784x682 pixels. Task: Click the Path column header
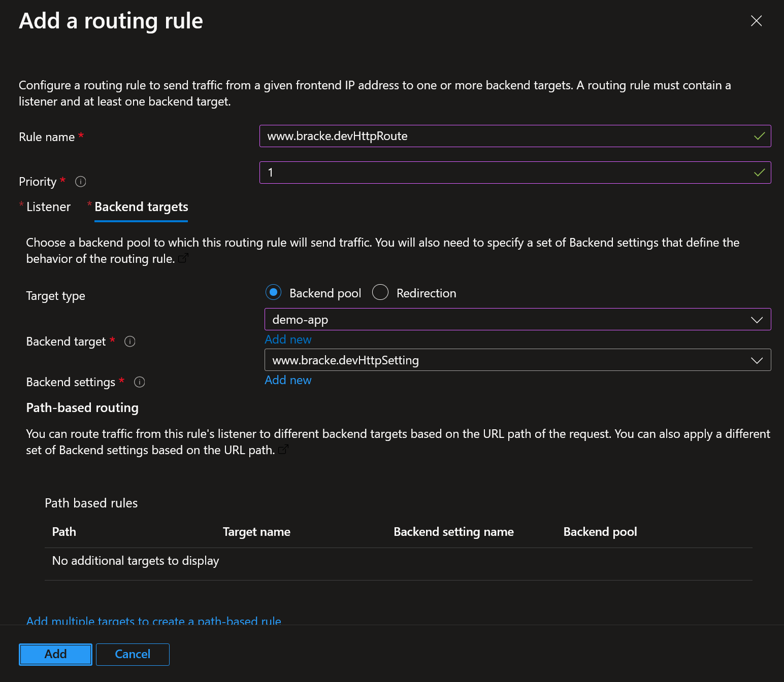coord(64,532)
